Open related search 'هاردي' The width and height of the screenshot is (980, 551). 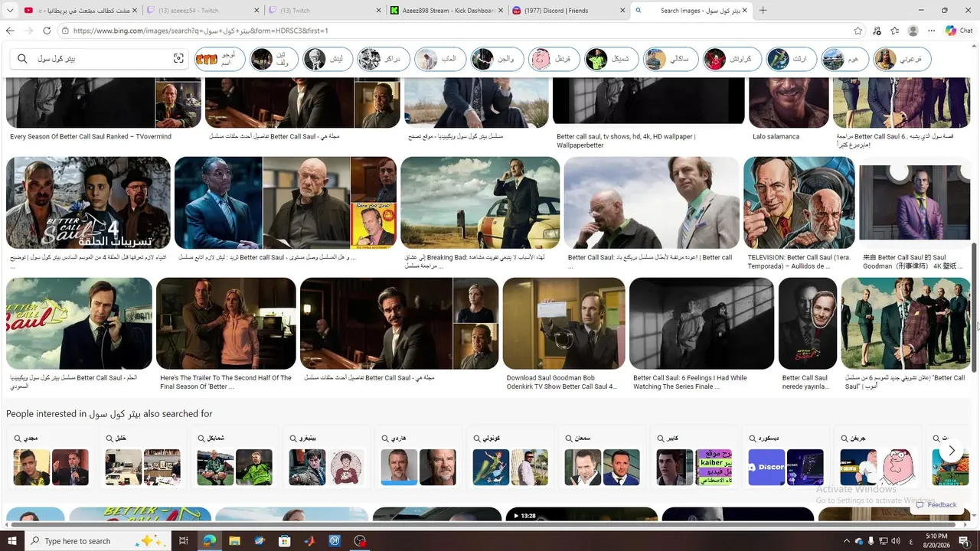[x=418, y=458]
